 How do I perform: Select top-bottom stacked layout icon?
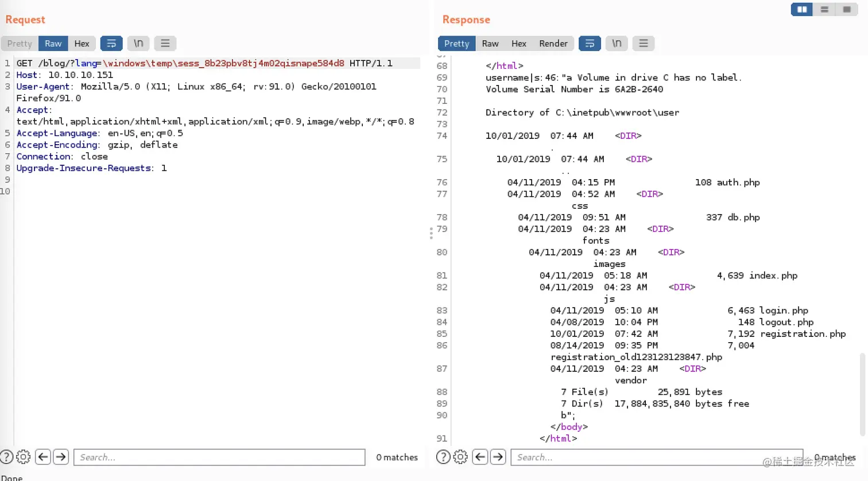tap(824, 10)
